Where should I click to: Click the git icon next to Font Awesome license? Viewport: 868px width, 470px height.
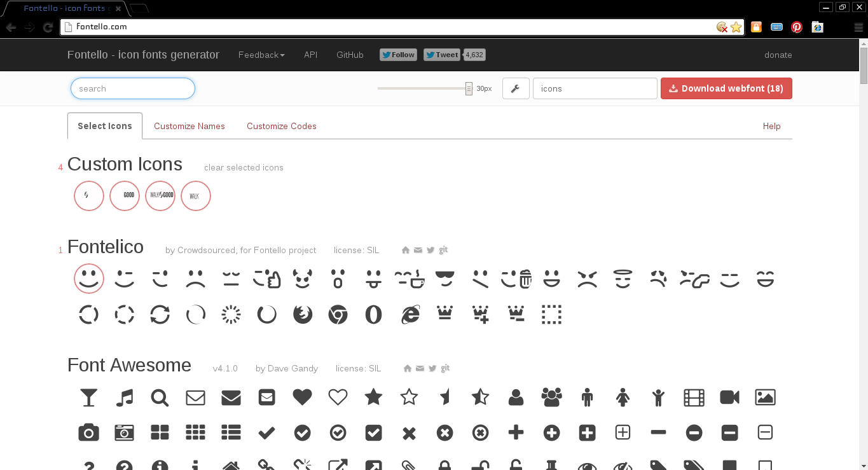tap(444, 368)
